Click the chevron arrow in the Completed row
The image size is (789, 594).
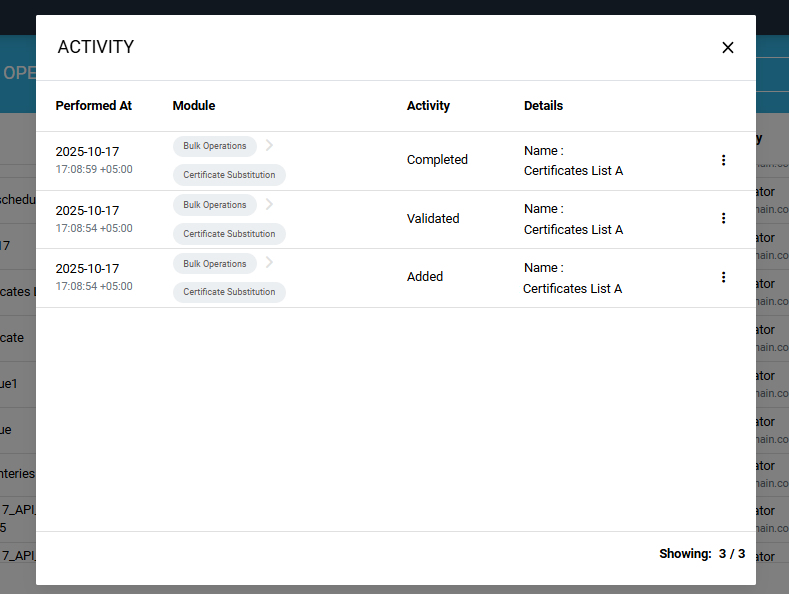269,146
